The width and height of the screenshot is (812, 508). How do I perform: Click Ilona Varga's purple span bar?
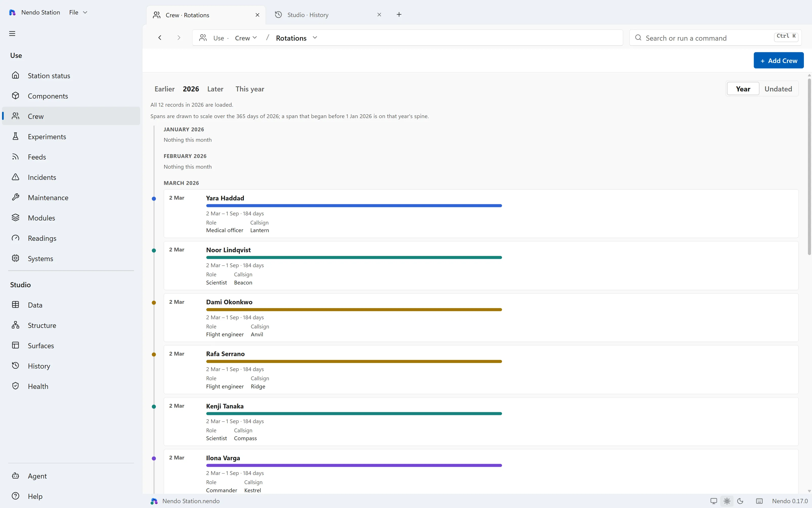point(354,465)
